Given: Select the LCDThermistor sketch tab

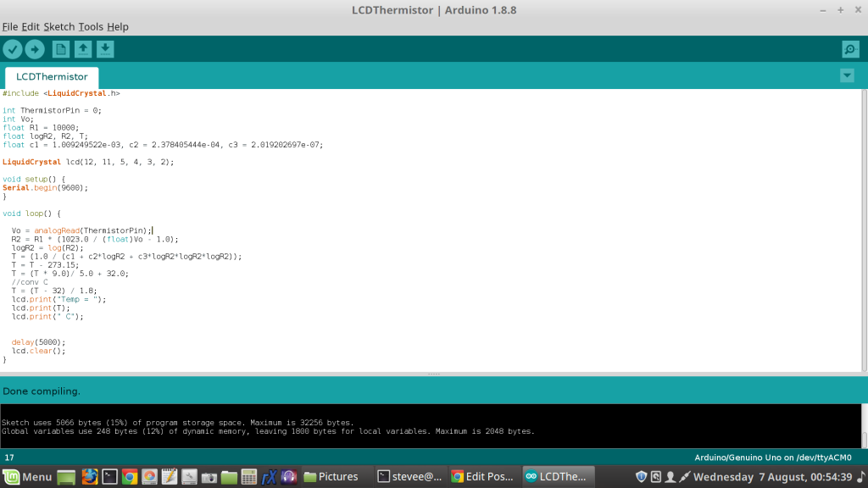Looking at the screenshot, I should (x=52, y=76).
